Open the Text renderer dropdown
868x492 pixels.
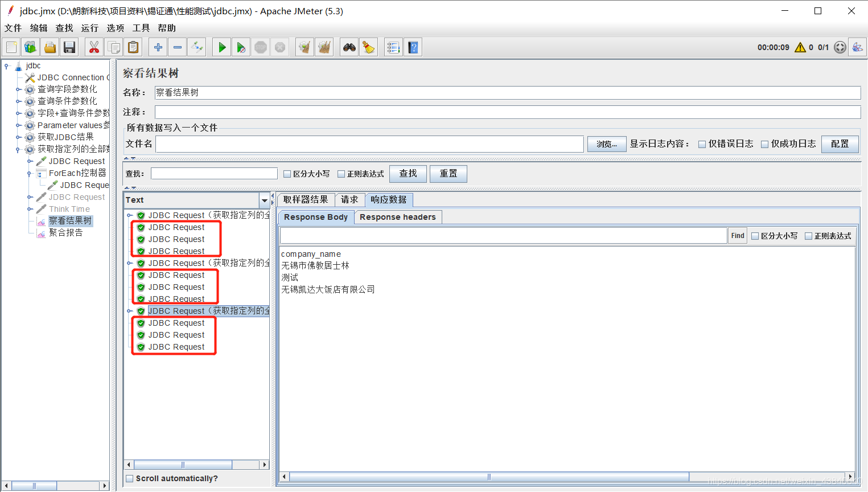click(264, 200)
